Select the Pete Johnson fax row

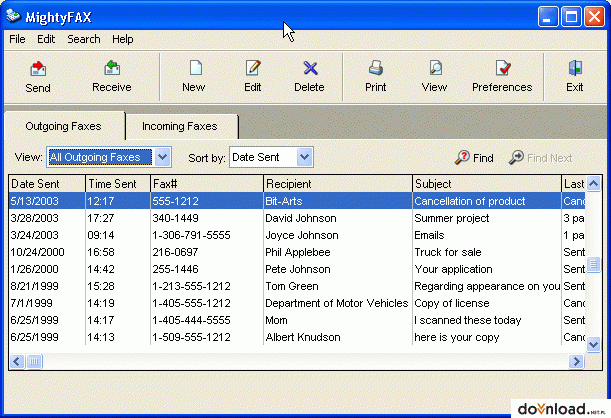point(297,269)
